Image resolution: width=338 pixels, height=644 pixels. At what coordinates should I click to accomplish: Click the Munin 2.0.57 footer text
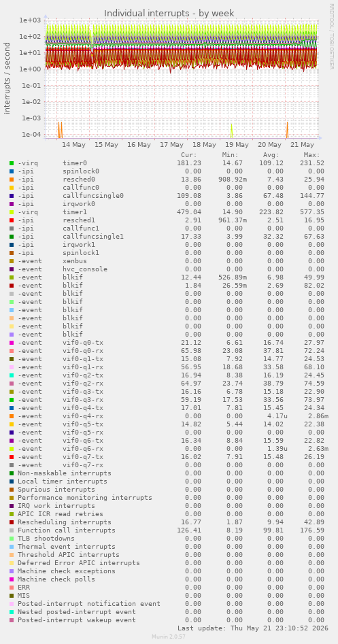pos(169,637)
